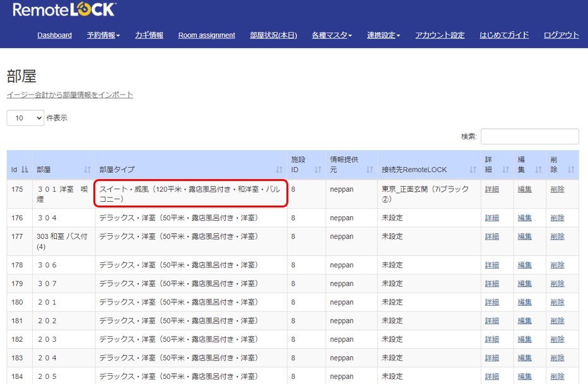Open 詳細 for room Id 180
This screenshot has height=384, width=588.
pos(491,302)
